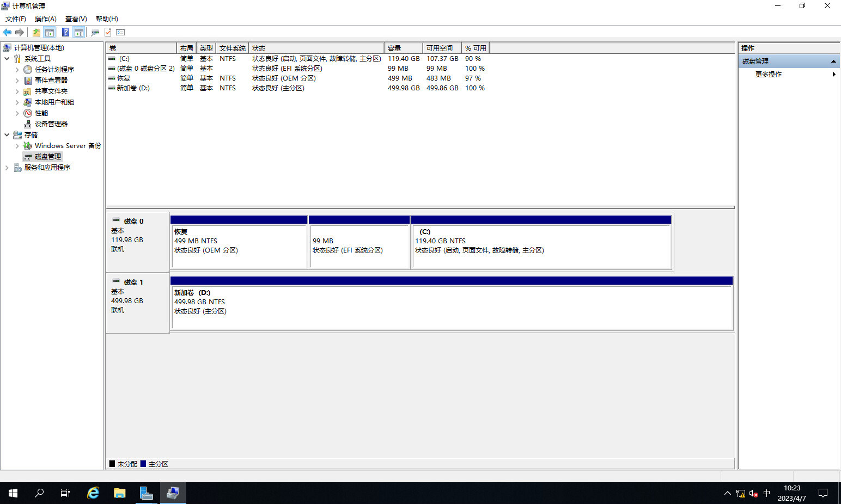Toggle the action pane show/hide button
Image resolution: width=841 pixels, height=504 pixels.
click(79, 33)
